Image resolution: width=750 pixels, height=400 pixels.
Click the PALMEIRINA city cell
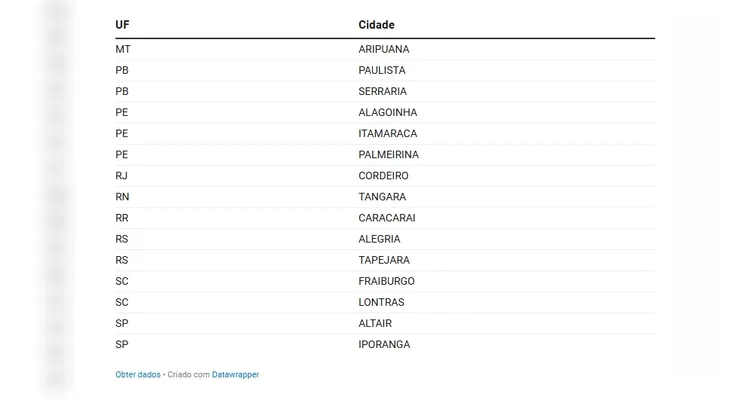(x=389, y=155)
